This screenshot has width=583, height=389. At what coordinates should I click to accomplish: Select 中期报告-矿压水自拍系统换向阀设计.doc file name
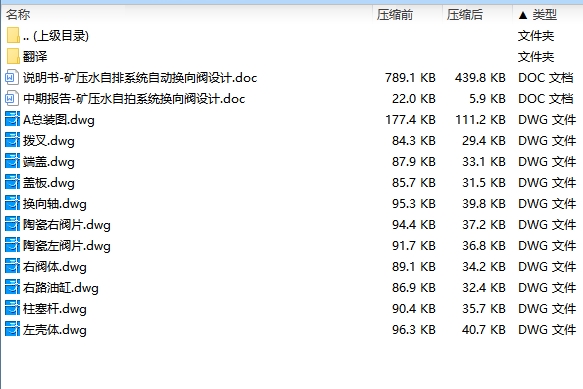[134, 99]
